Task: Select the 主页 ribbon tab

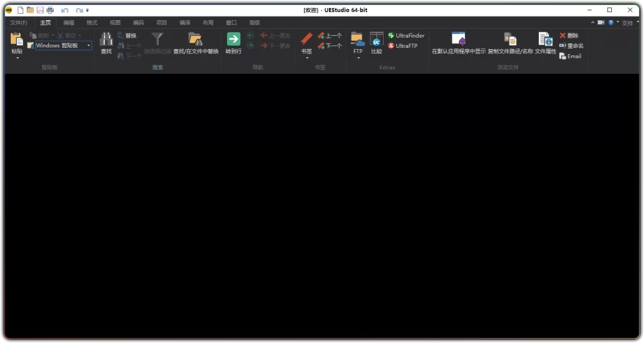Action: 45,23
